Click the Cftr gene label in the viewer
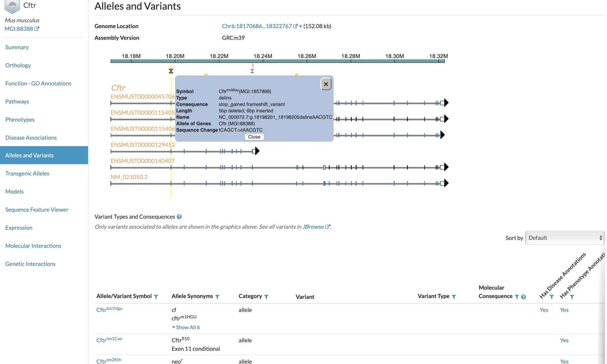 (x=118, y=88)
